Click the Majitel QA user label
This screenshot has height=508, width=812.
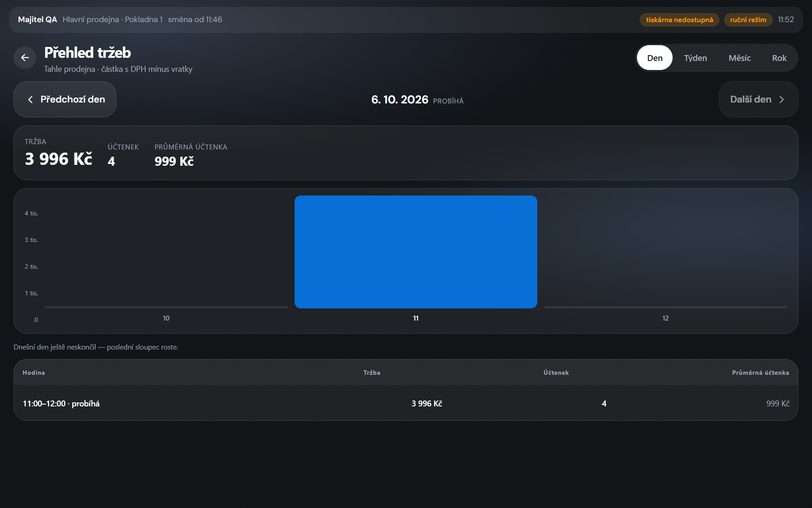(x=37, y=19)
